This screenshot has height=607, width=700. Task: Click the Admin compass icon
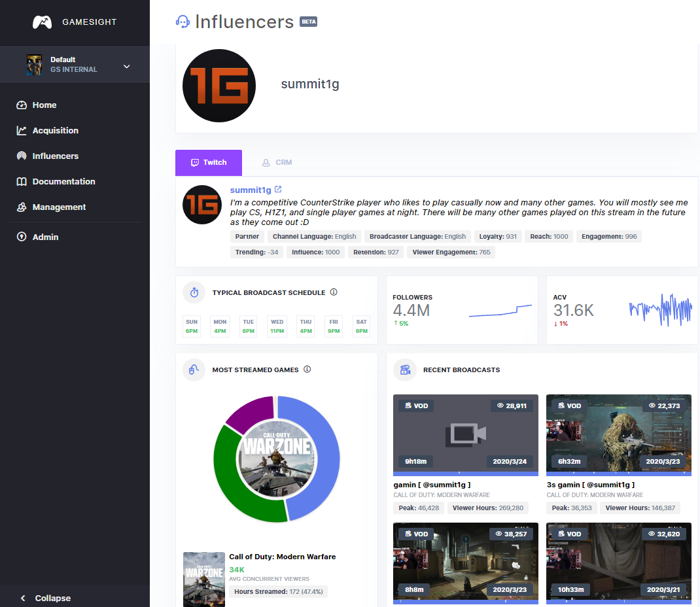(x=22, y=237)
